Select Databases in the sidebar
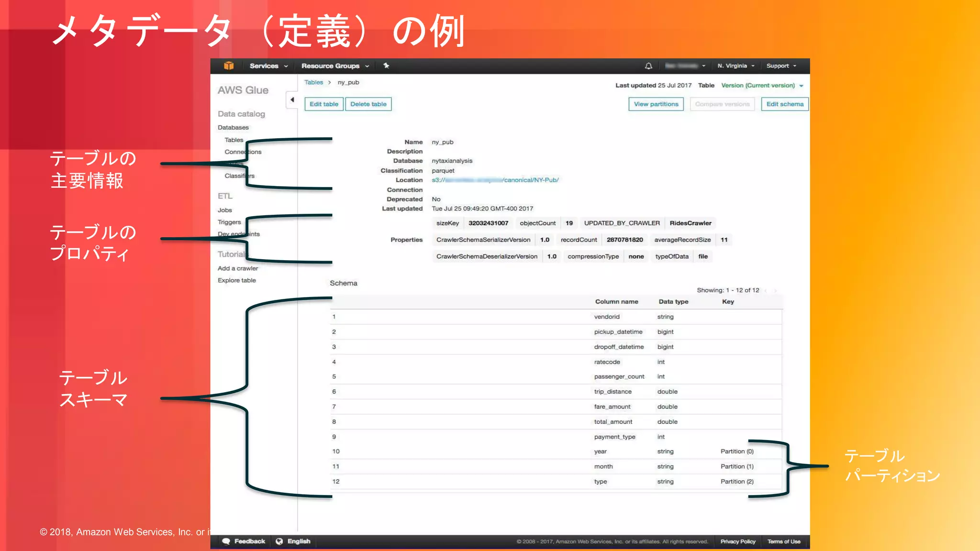The image size is (980, 551). [x=233, y=128]
